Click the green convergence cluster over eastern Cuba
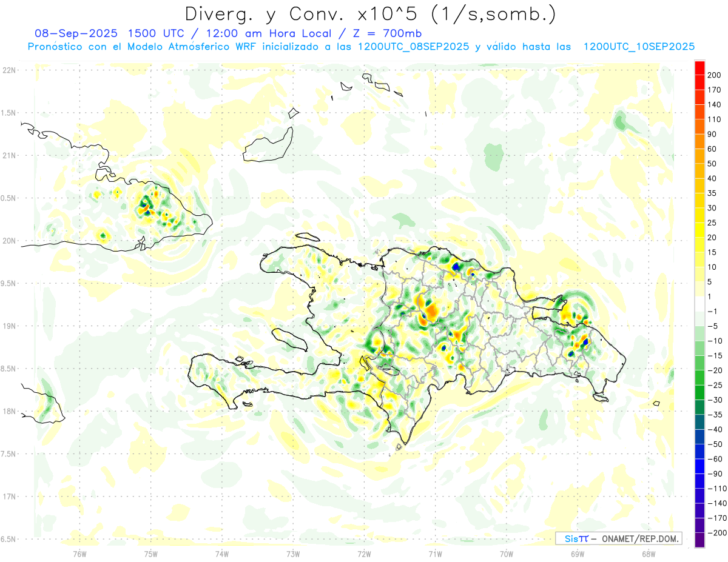The image size is (728, 562). tap(146, 205)
